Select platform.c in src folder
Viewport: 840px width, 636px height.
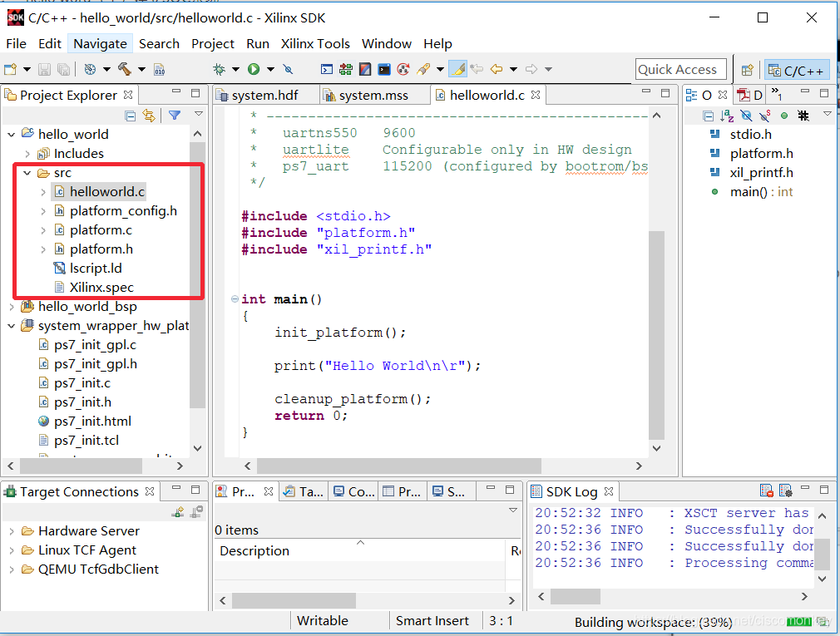(101, 230)
